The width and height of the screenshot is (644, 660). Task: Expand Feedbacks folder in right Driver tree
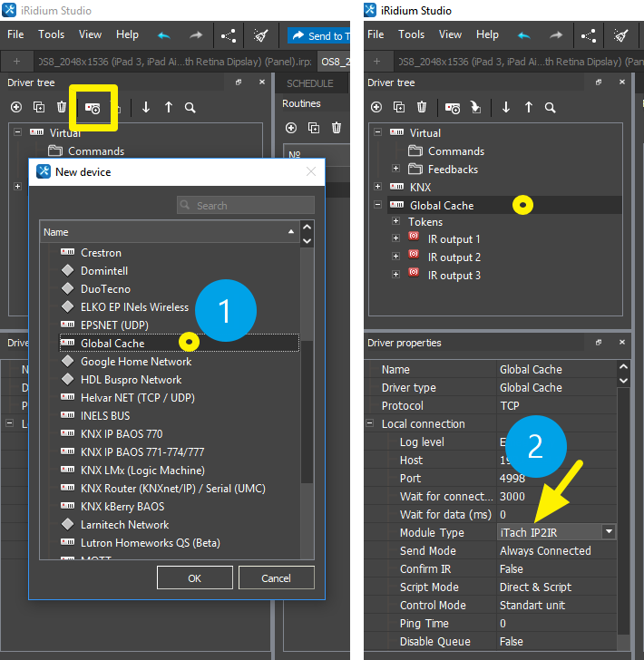point(395,169)
